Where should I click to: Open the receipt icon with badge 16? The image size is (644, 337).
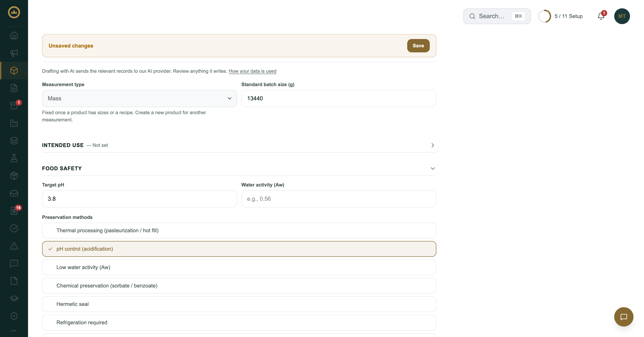click(x=14, y=211)
